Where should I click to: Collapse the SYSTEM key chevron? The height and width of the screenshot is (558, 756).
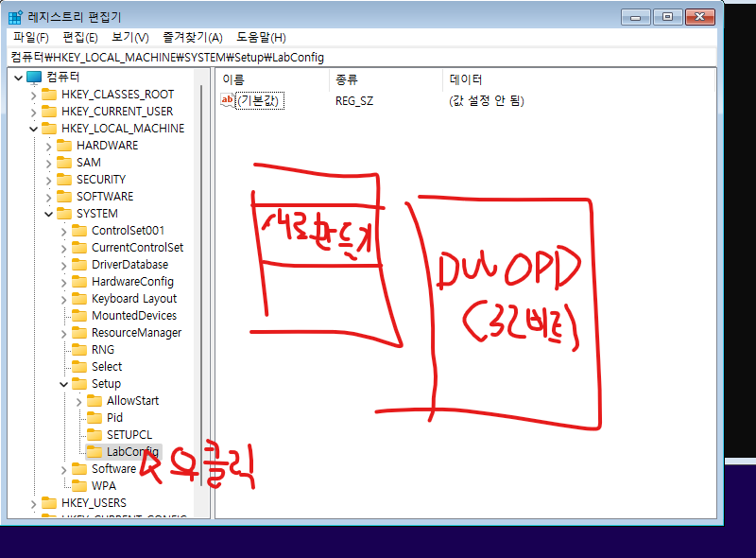[48, 214]
